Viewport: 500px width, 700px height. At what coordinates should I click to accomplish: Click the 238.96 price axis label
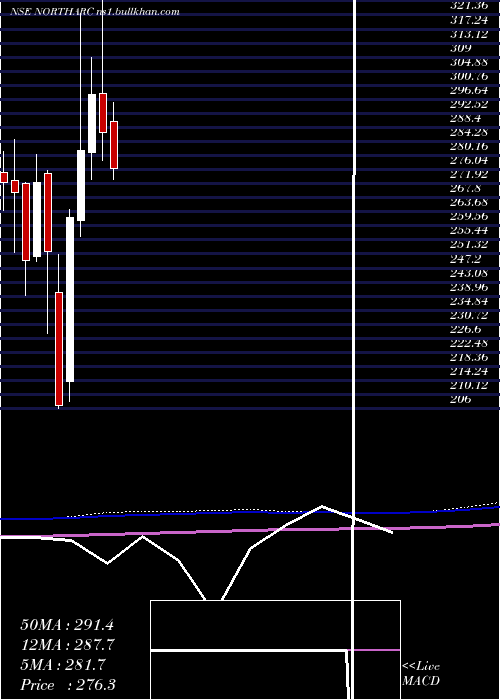(469, 287)
